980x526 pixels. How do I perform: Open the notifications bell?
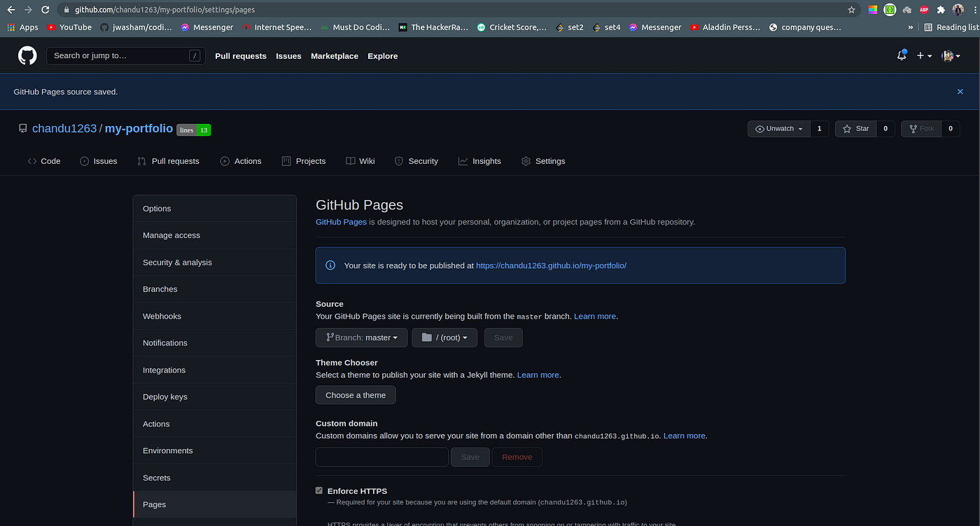(x=902, y=55)
